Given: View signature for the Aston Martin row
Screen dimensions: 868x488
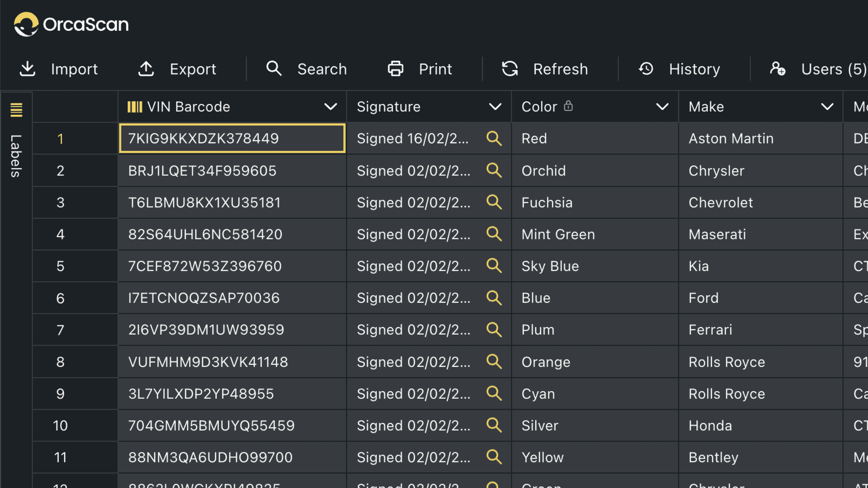Looking at the screenshot, I should pyautogui.click(x=494, y=139).
